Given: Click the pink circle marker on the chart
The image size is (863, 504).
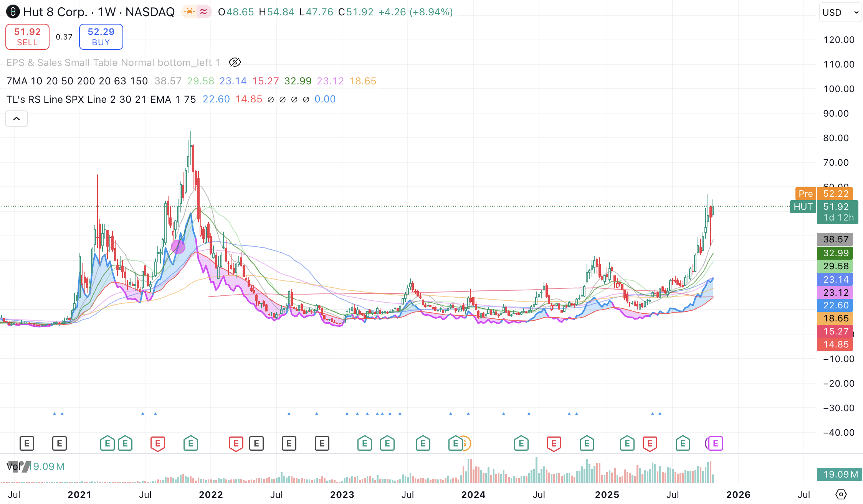Looking at the screenshot, I should (x=178, y=246).
